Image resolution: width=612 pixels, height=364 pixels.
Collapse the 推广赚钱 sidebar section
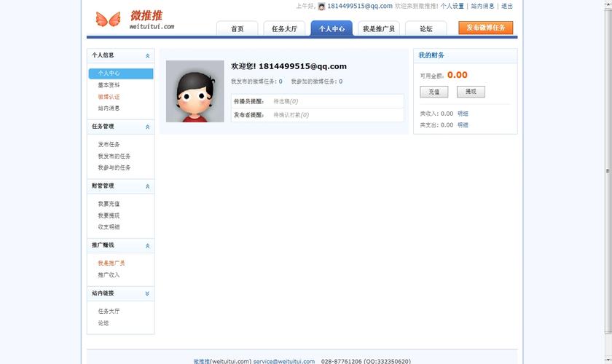(147, 246)
